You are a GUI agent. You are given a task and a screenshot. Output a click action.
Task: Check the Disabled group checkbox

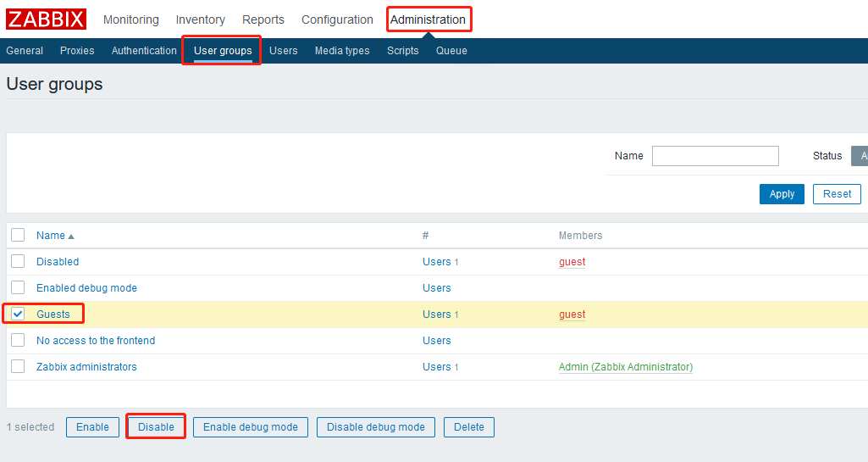18,261
